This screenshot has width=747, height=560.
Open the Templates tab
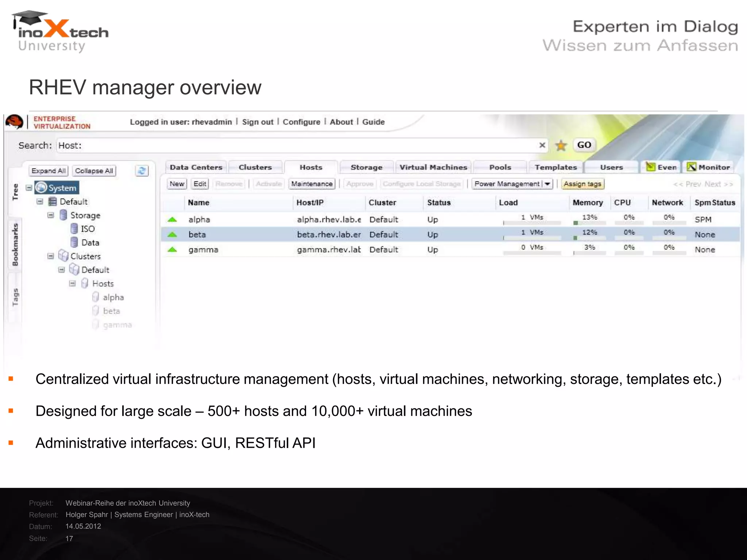point(556,167)
